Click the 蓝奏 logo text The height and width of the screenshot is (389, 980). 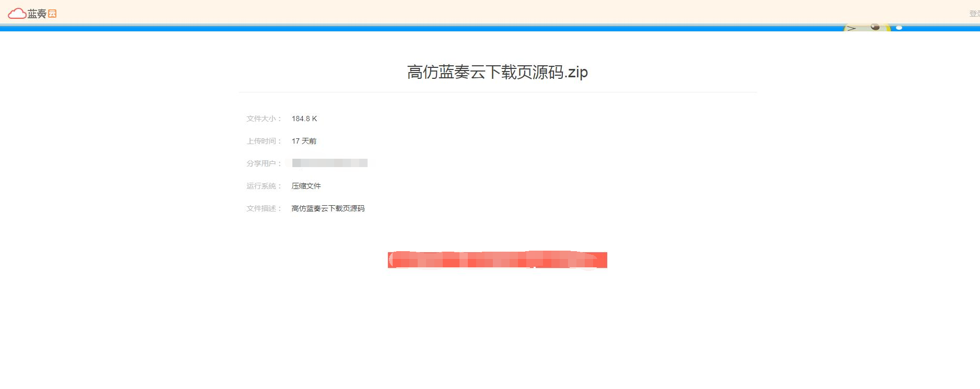37,14
